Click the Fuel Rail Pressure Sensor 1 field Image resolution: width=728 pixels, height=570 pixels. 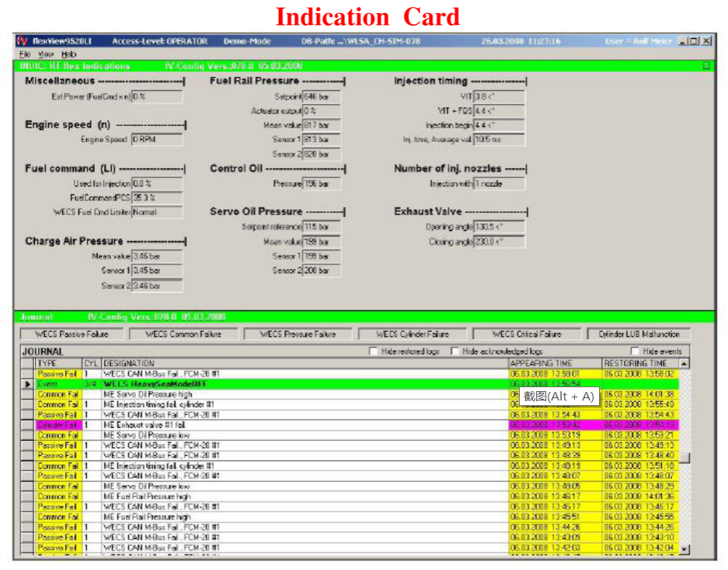pos(322,139)
